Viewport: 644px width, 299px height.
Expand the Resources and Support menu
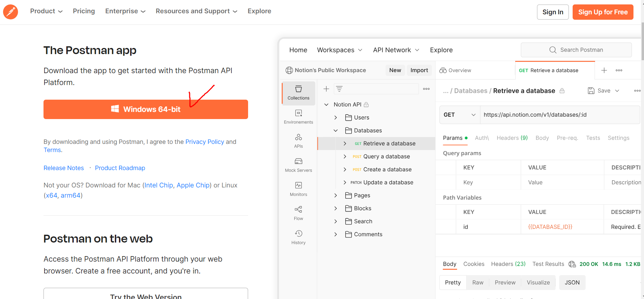click(x=196, y=11)
